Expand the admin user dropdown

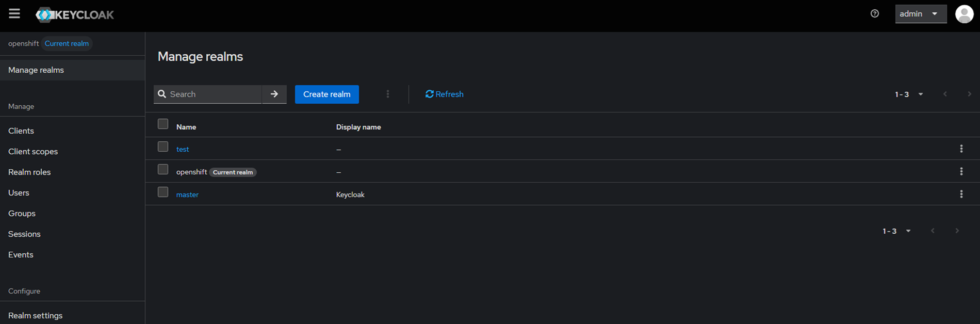coord(920,14)
